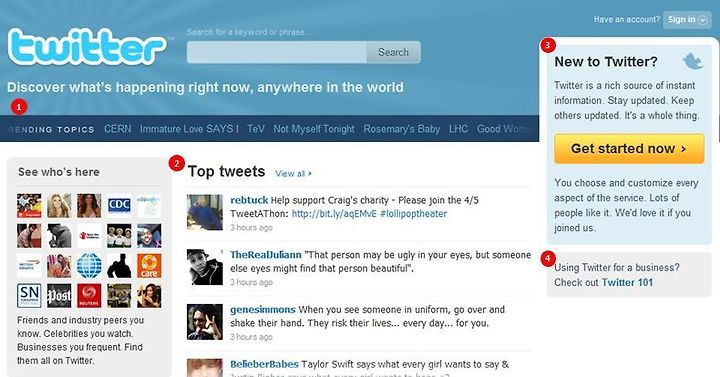Select Rosemary's Baby trending topic
Screen dimensions: 720x377
pos(402,129)
